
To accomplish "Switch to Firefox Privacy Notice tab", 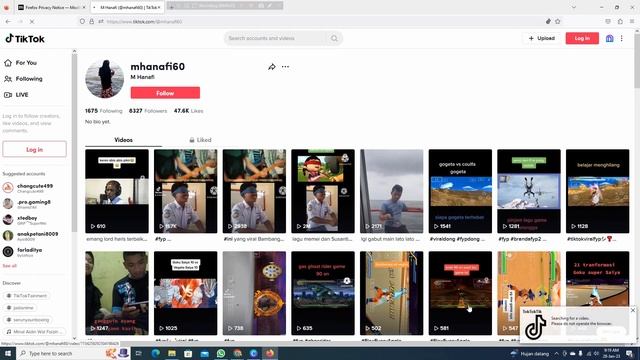I will tap(51, 7).
